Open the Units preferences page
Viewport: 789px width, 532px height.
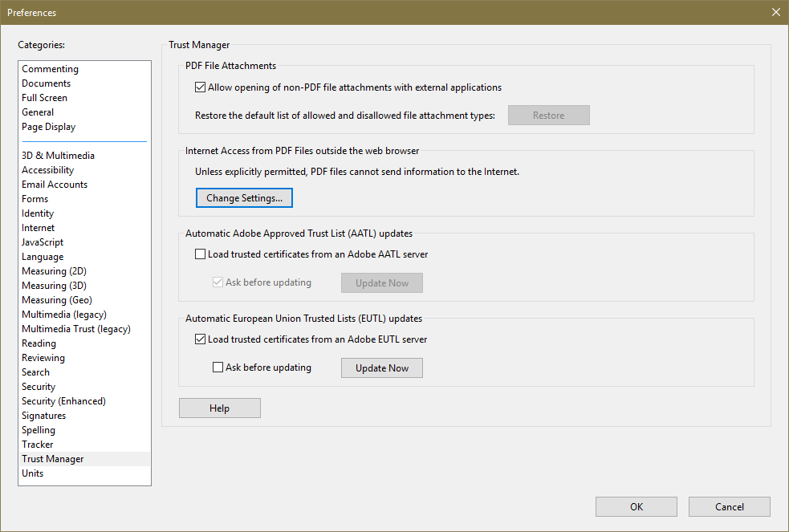tap(32, 473)
